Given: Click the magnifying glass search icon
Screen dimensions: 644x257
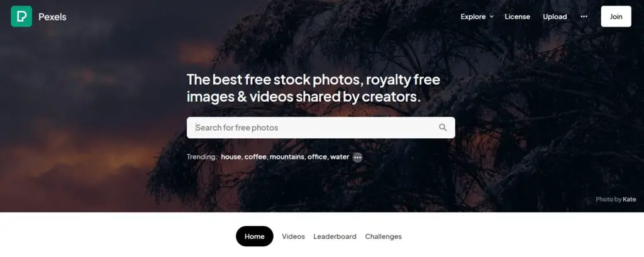Looking at the screenshot, I should coord(443,128).
